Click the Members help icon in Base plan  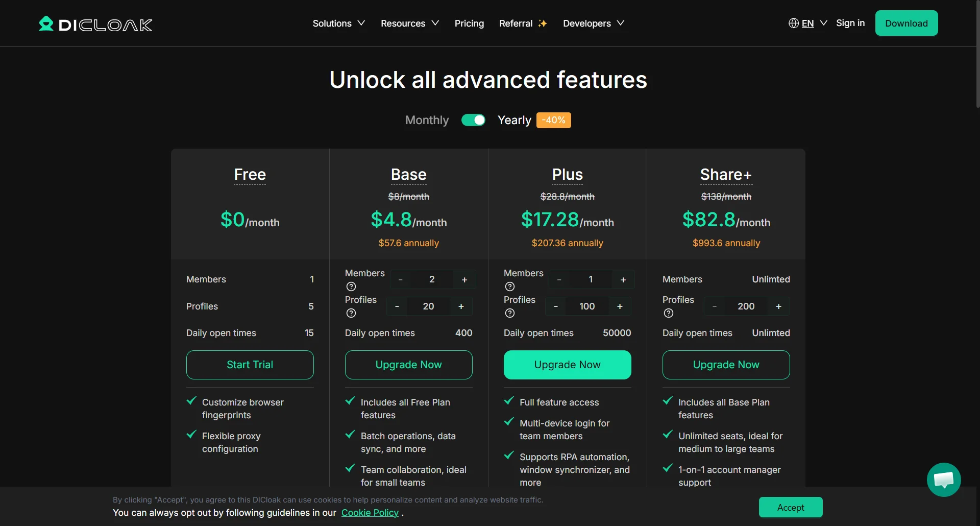[x=351, y=286]
